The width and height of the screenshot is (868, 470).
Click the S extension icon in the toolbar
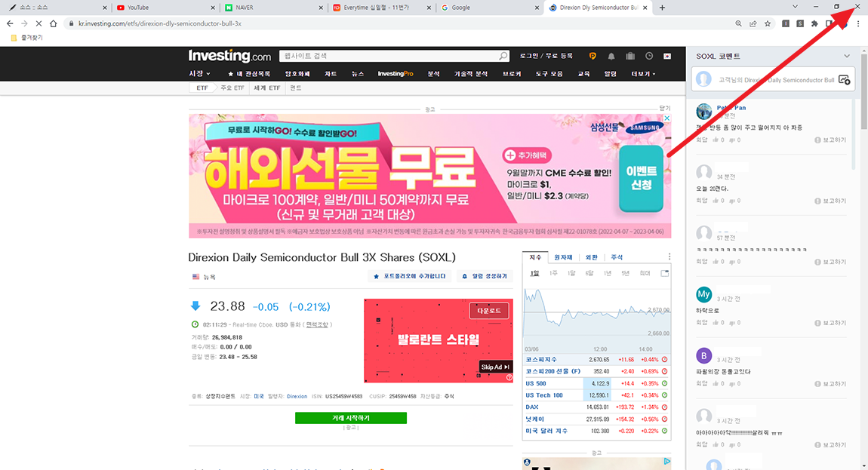pyautogui.click(x=800, y=24)
